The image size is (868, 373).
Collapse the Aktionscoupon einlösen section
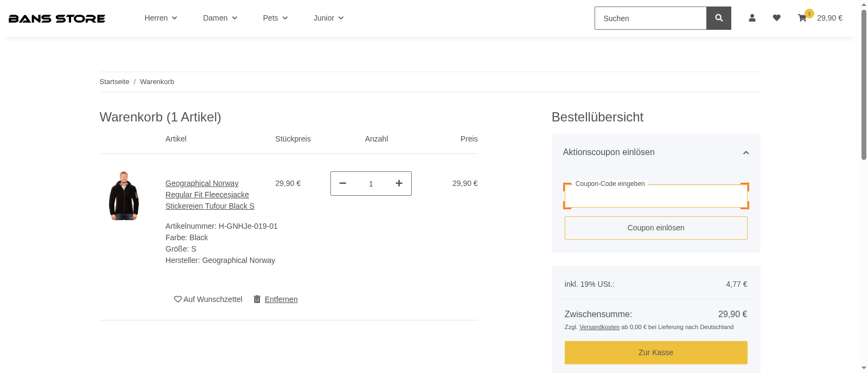745,152
